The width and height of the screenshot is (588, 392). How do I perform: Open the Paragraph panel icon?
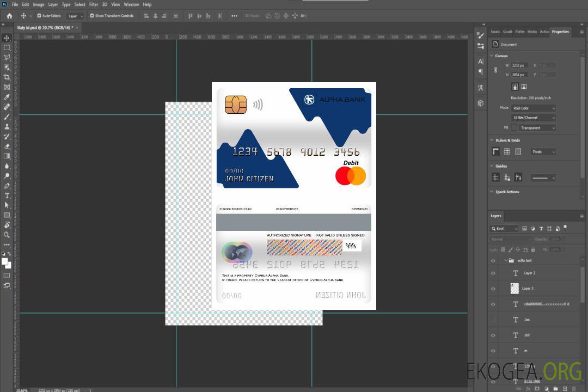click(481, 72)
